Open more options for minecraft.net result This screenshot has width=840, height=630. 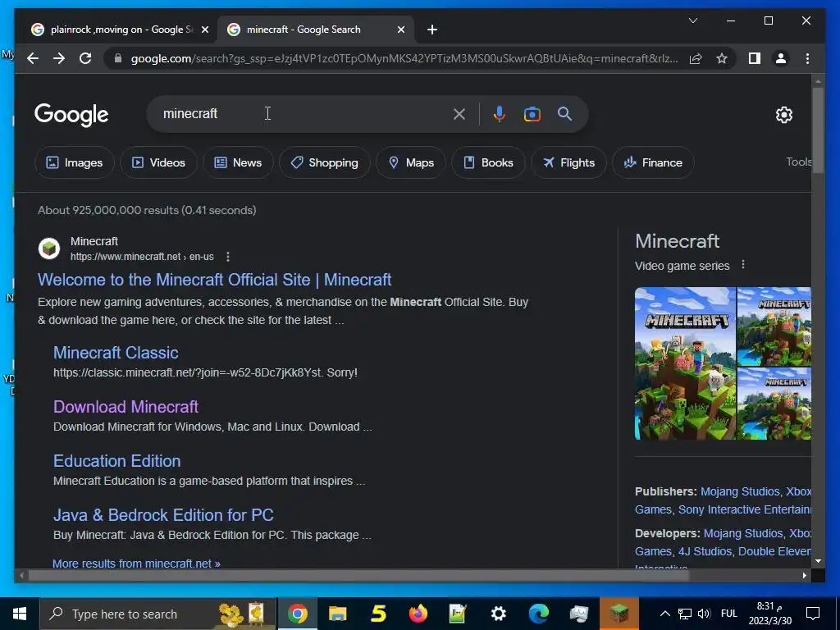tap(228, 257)
